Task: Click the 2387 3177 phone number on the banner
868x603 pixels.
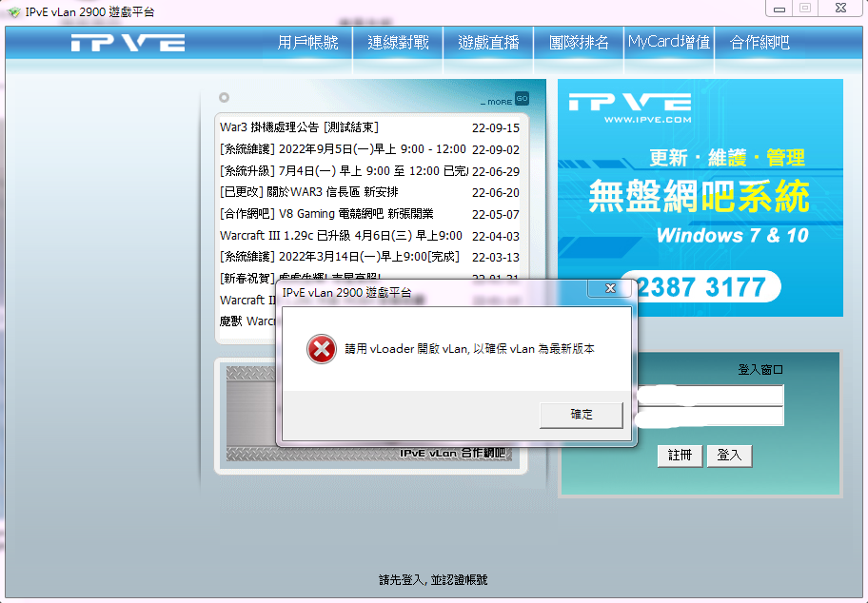Action: pyautogui.click(x=701, y=286)
